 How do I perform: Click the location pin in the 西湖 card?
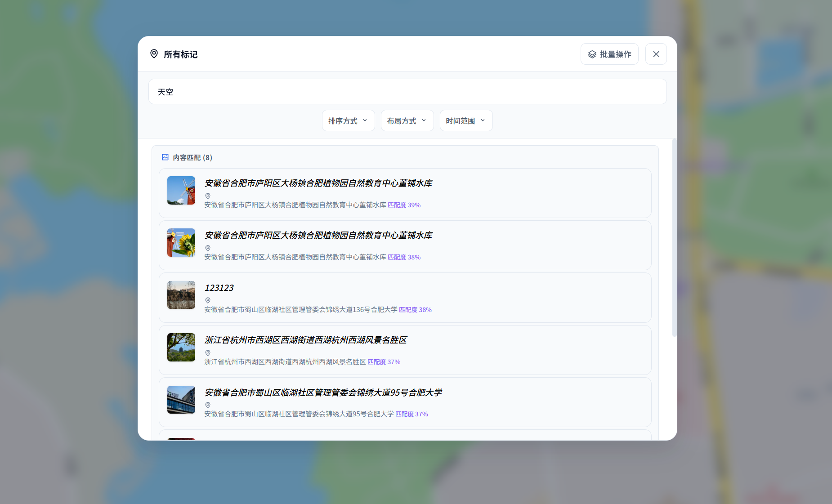(208, 353)
